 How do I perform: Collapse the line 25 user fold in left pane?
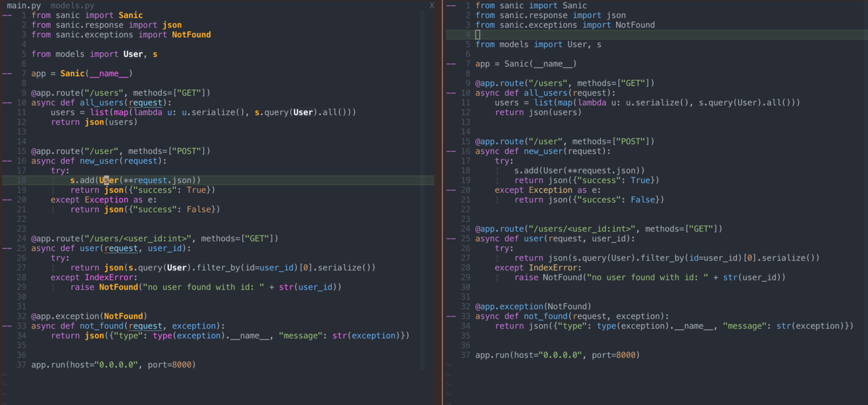tap(7, 248)
